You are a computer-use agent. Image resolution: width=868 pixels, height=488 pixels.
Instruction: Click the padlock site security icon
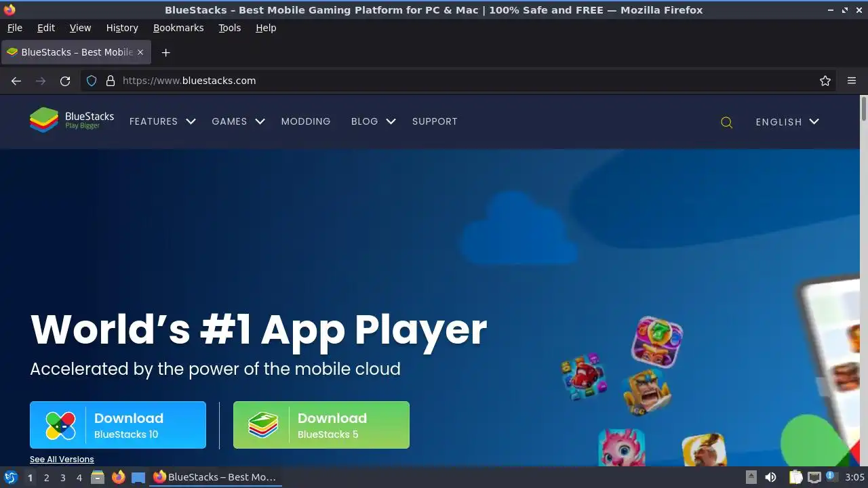[x=111, y=81]
